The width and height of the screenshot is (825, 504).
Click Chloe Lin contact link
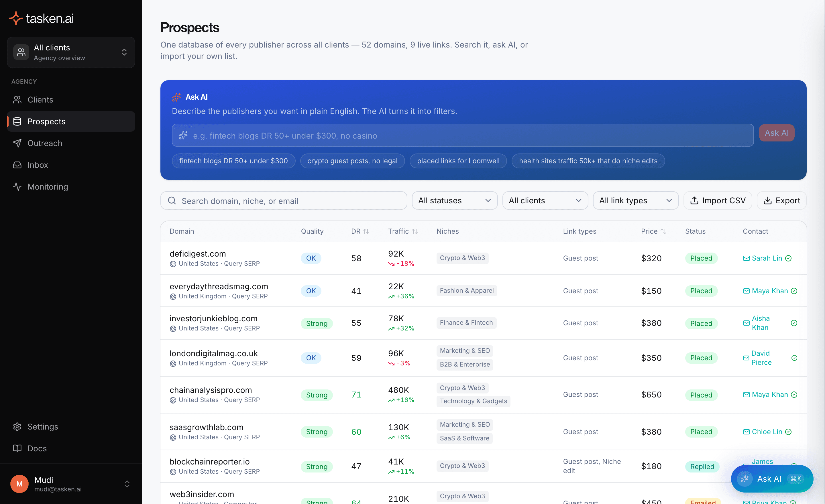pos(767,432)
